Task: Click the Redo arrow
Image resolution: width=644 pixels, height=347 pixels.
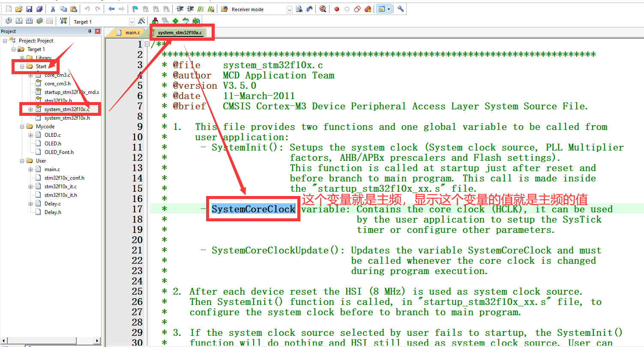Action: [98, 9]
